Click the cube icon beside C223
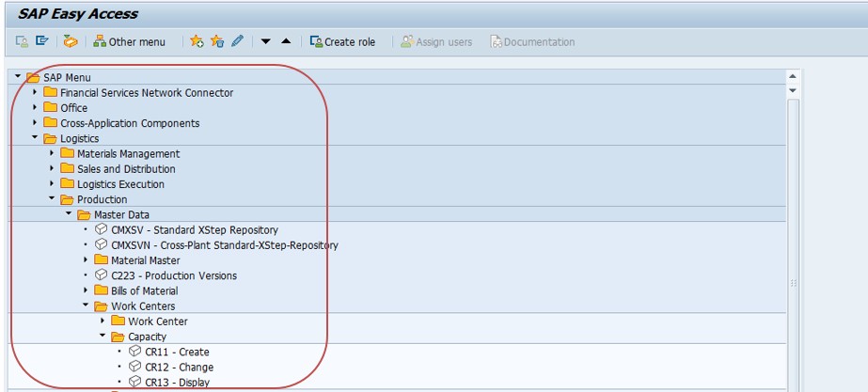The height and width of the screenshot is (392, 868). pos(102,274)
